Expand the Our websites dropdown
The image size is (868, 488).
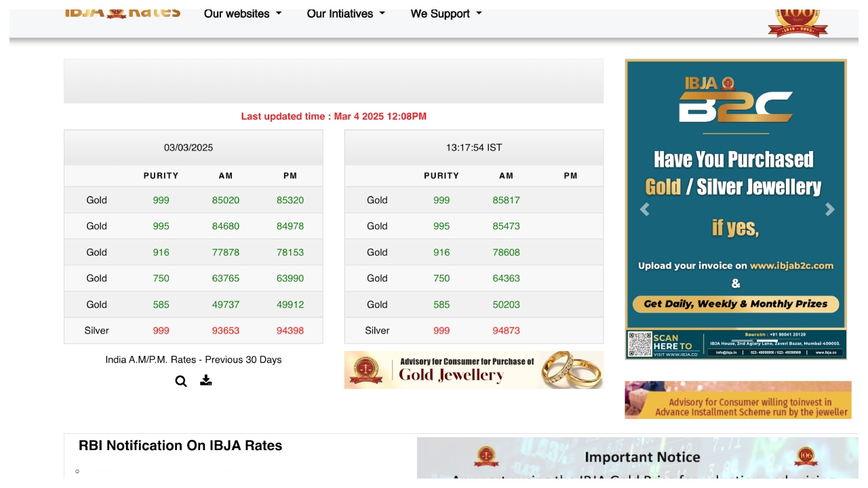[x=242, y=14]
